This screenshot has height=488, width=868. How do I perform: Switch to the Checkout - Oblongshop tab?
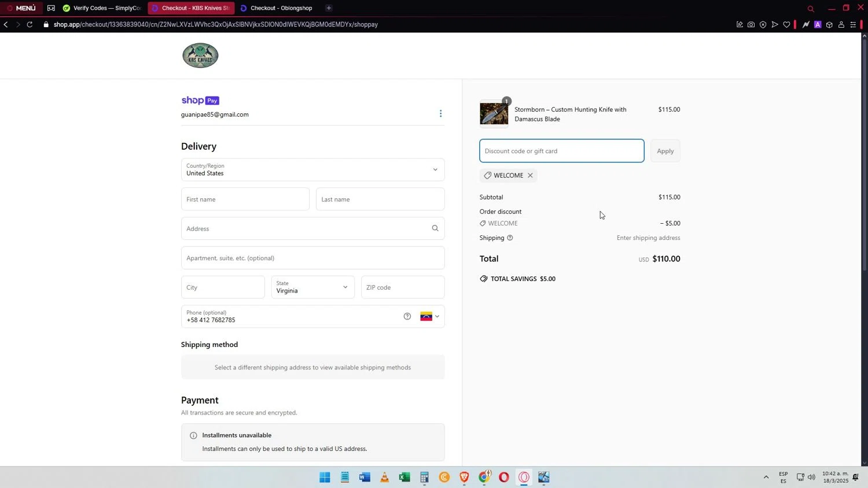tap(278, 8)
